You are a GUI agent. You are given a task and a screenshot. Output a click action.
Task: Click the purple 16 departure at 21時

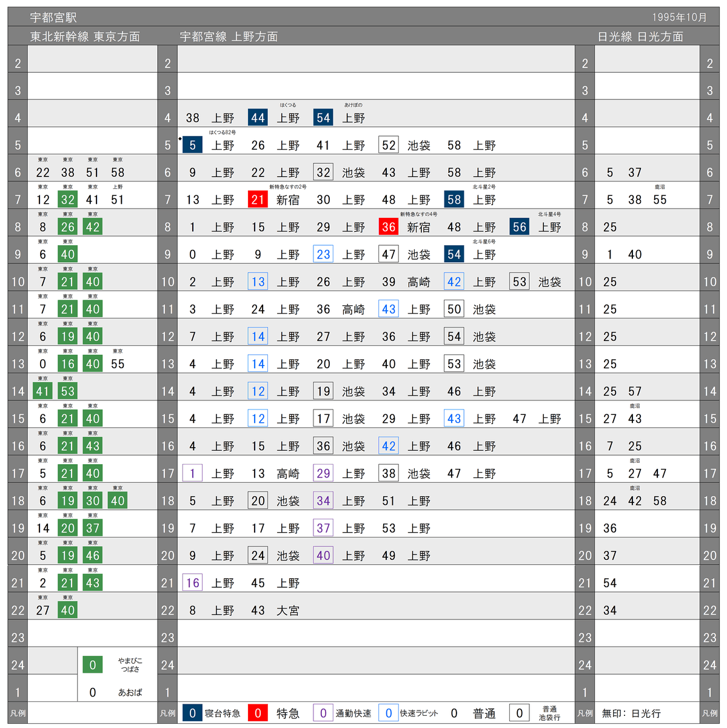coord(192,583)
